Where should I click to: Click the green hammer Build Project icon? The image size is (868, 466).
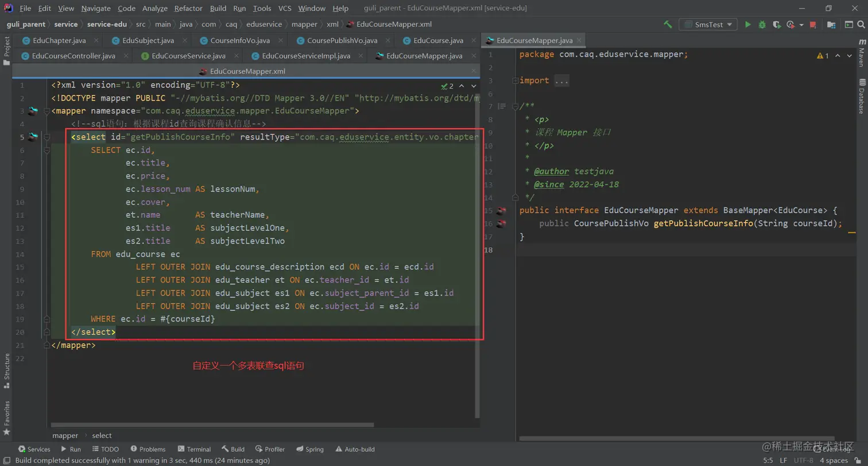click(x=668, y=25)
